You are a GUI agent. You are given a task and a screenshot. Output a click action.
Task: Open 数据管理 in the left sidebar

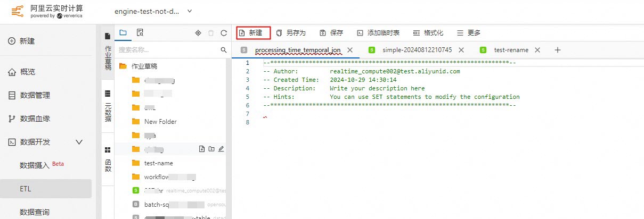29,95
